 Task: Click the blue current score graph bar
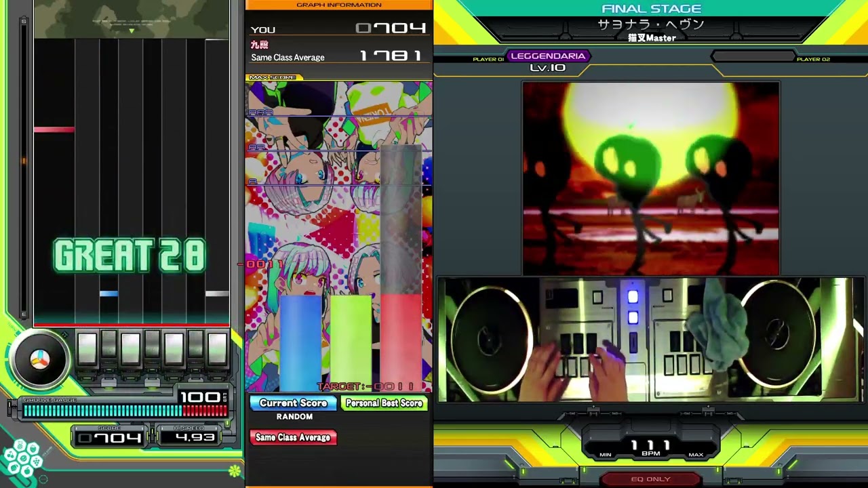(x=300, y=343)
